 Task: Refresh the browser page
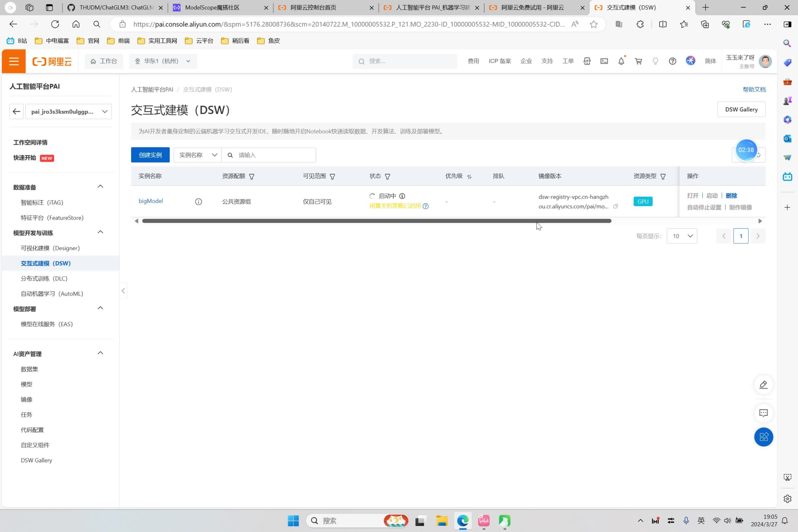[x=55, y=24]
